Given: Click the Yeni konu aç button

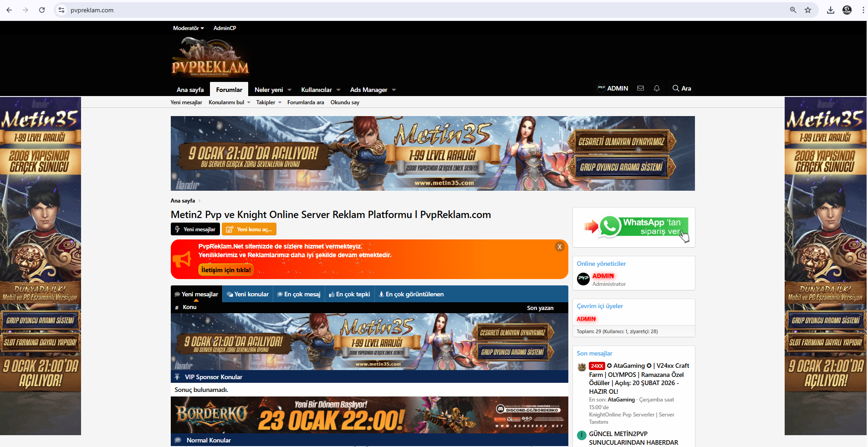Looking at the screenshot, I should (249, 229).
